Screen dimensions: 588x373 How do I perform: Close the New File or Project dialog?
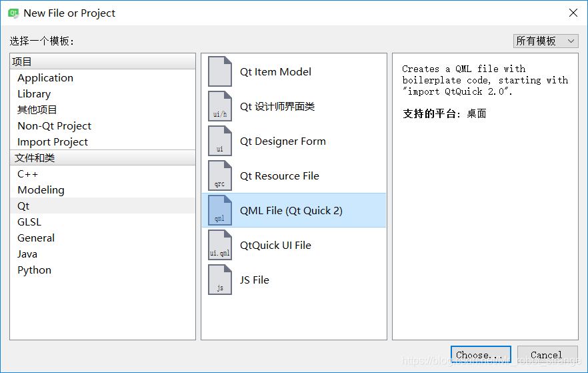pyautogui.click(x=573, y=13)
